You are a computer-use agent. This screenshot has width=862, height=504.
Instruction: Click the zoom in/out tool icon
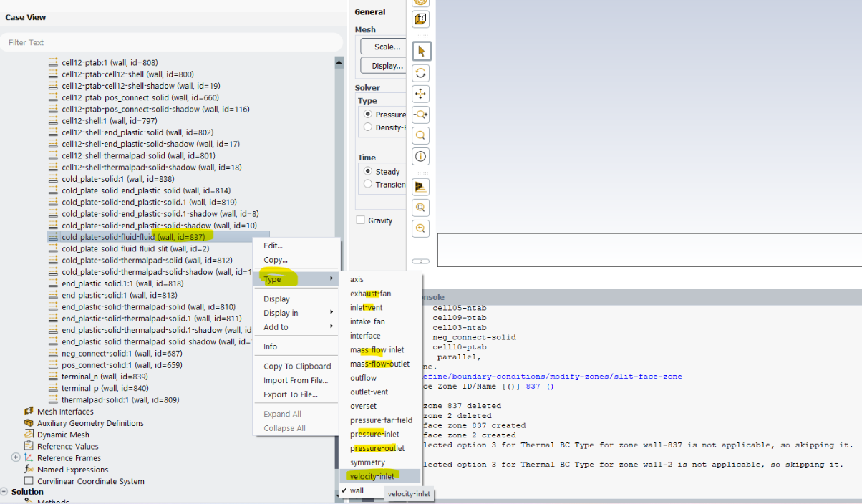point(421,115)
